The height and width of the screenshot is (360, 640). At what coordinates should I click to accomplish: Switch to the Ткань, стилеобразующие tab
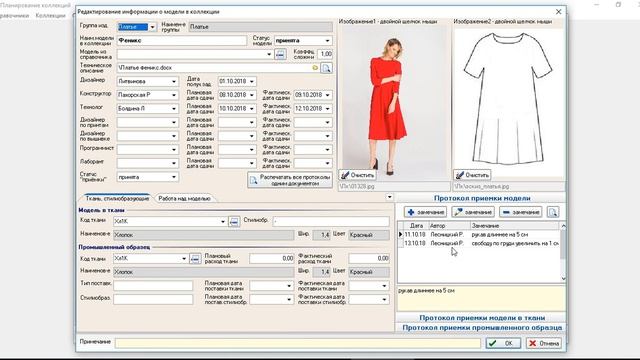117,198
